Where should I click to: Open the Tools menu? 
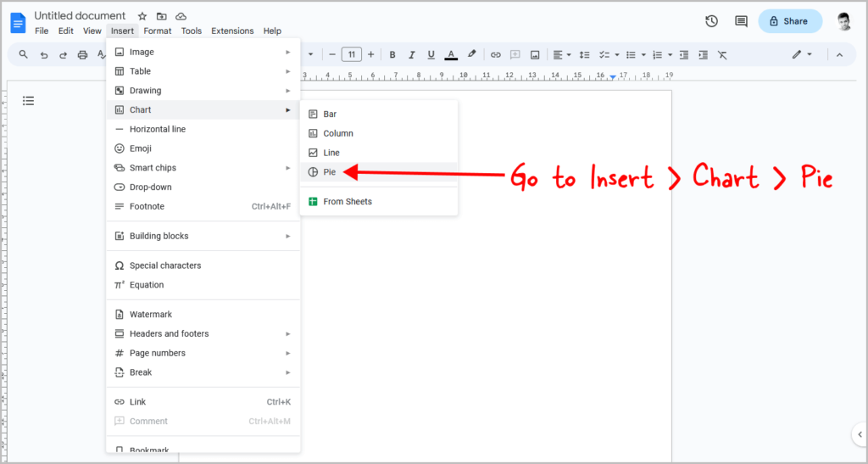191,31
